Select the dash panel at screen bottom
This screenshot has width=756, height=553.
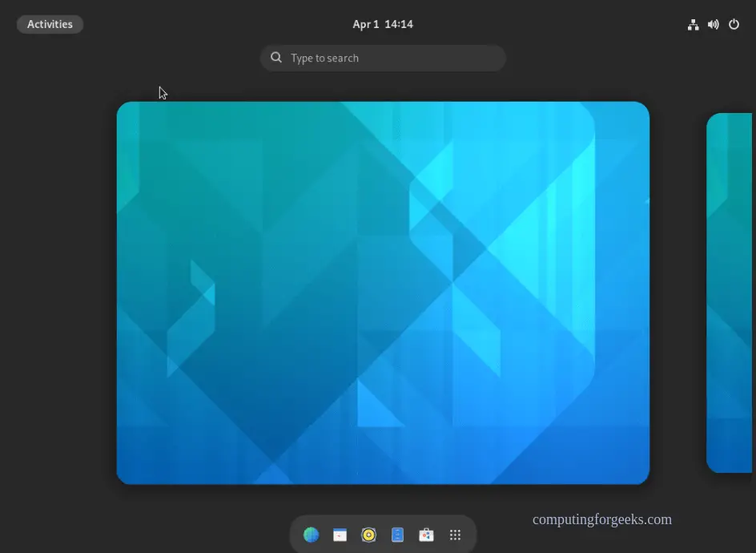pyautogui.click(x=382, y=534)
